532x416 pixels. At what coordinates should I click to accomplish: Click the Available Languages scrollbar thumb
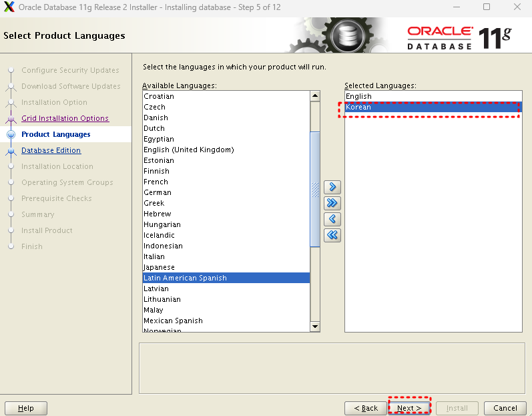coord(315,190)
